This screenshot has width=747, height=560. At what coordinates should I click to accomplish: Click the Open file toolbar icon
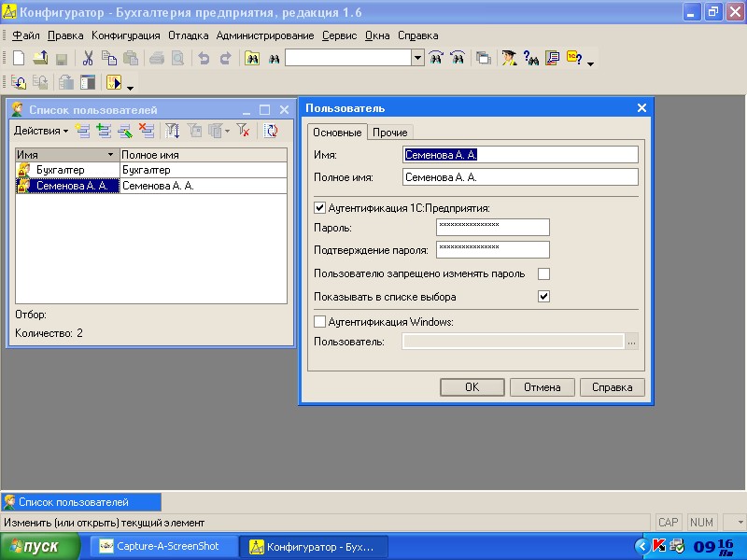(40, 59)
